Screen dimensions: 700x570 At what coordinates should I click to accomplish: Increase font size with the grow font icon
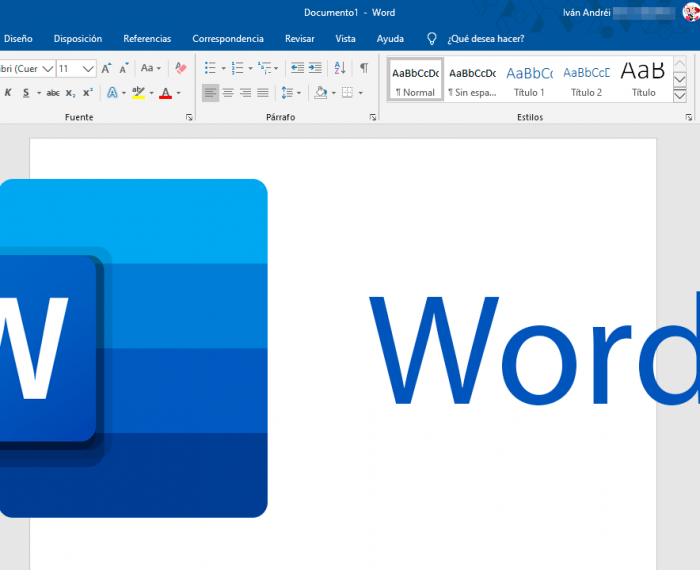pyautogui.click(x=106, y=68)
